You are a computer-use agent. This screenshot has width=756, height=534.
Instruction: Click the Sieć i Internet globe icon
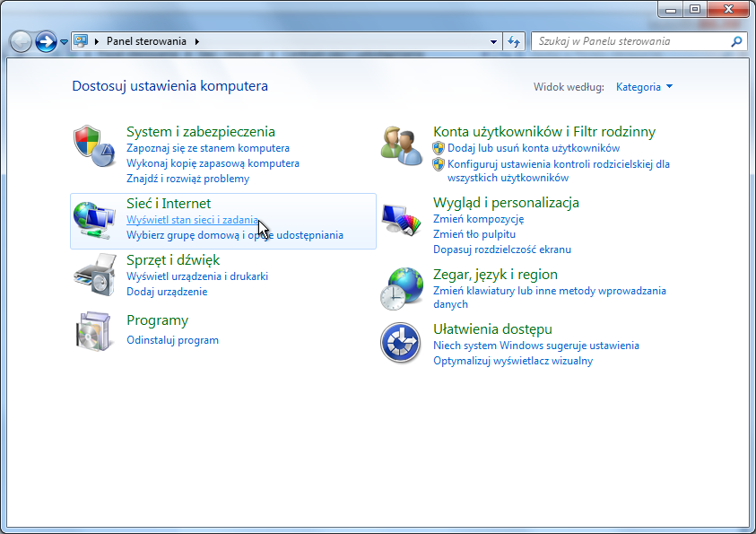[x=94, y=220]
